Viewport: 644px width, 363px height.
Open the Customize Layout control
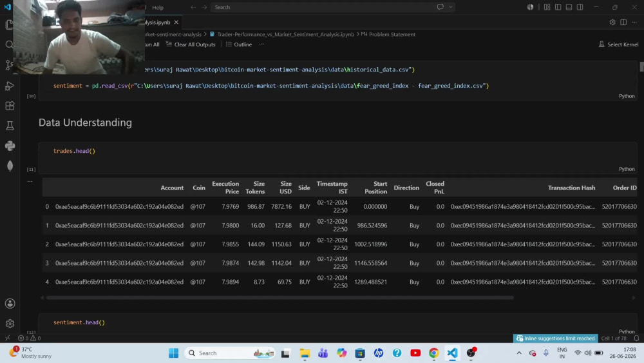click(x=547, y=7)
